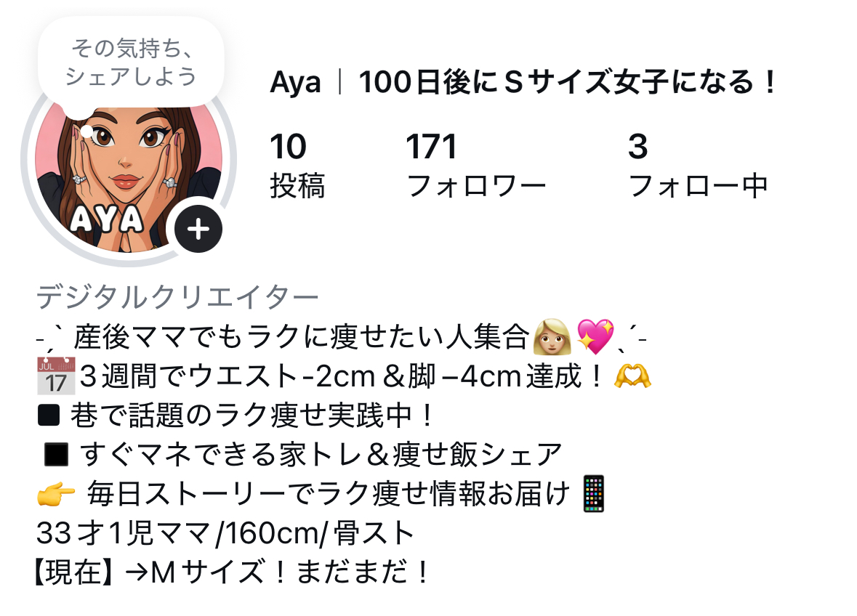Click the black square before すぐマネできる

coord(56,454)
